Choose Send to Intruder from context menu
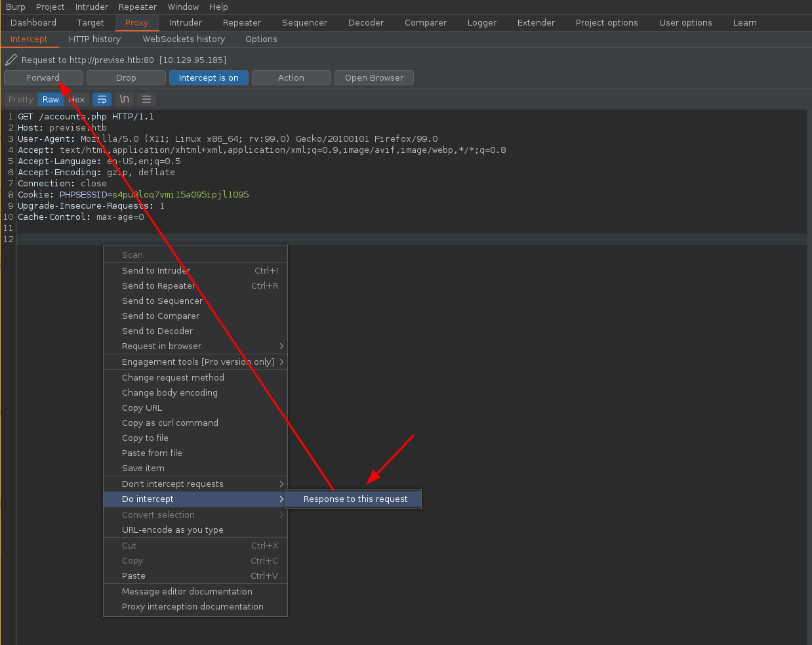812x645 pixels. 195,271
